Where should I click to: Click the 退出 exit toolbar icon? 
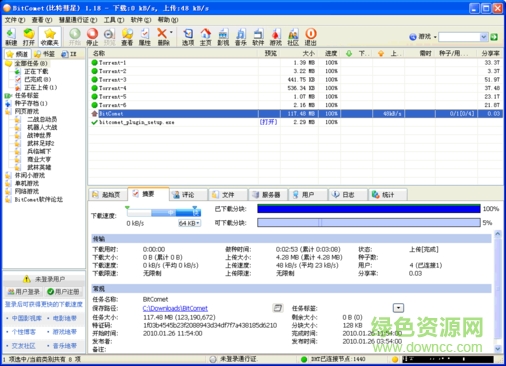(x=311, y=37)
